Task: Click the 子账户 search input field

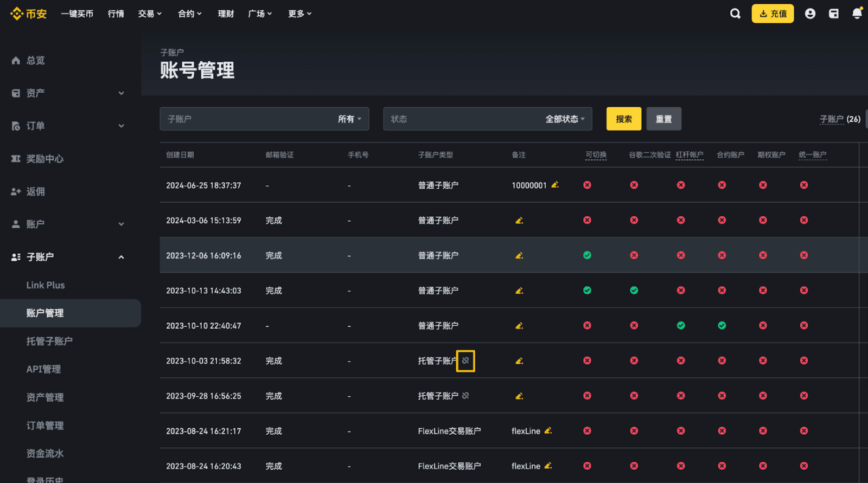Action: coord(247,119)
